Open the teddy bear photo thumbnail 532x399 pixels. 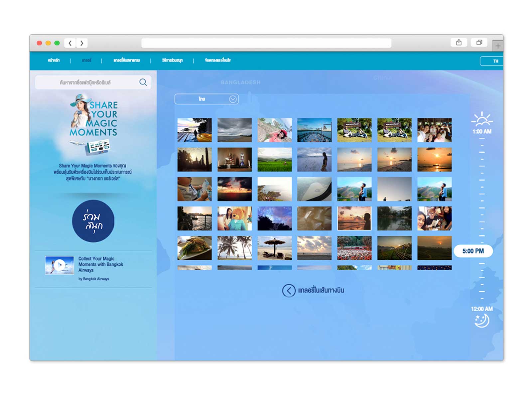pos(234,218)
